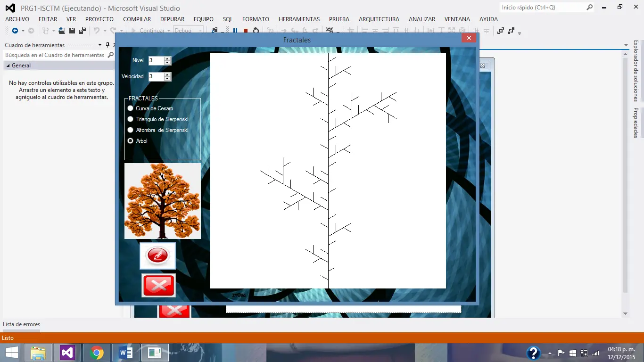The height and width of the screenshot is (362, 644).
Task: Open the document tab list dropdown arrow
Action: coord(626,45)
